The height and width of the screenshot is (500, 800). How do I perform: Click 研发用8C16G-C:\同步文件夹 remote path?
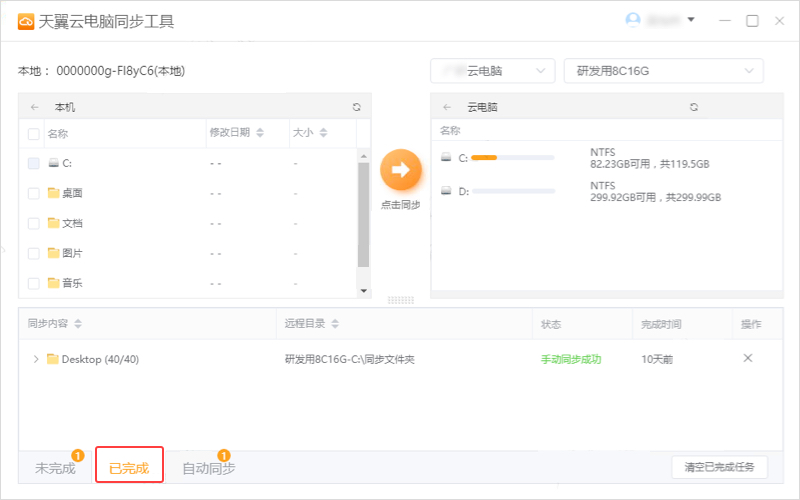click(349, 359)
